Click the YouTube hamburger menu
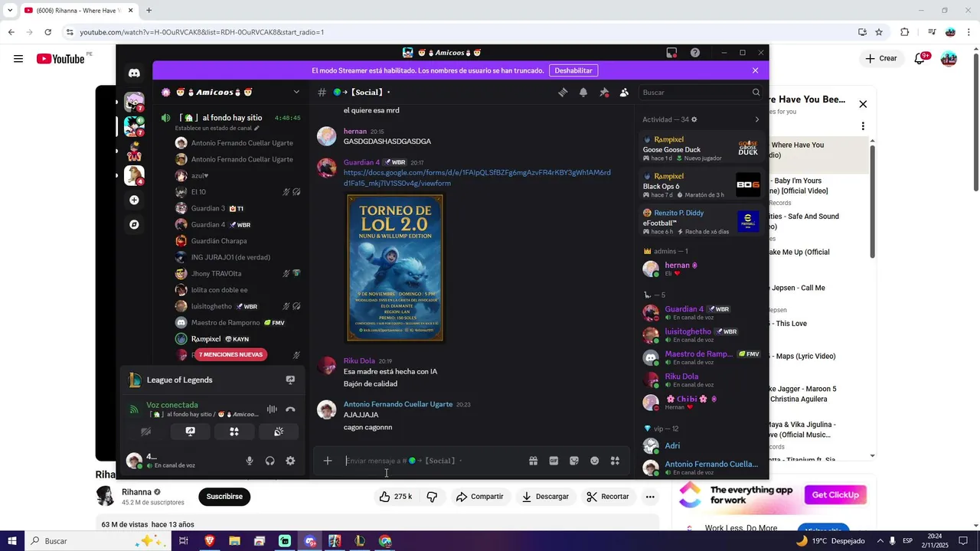 (x=18, y=59)
